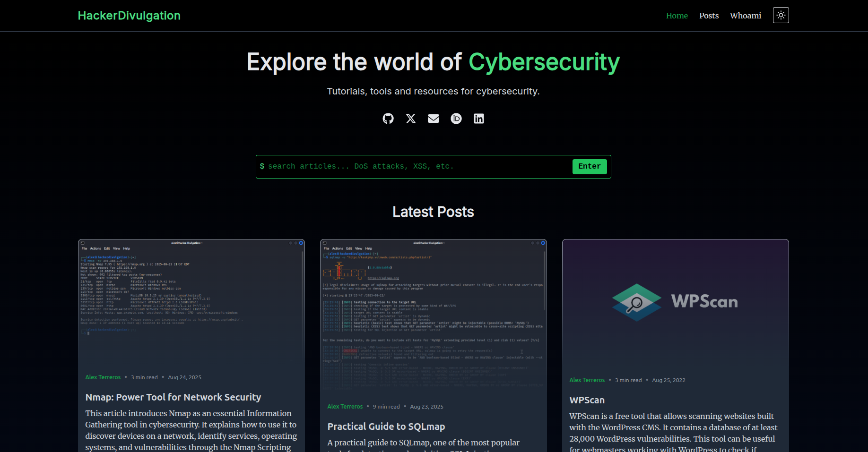
Task: Open the WPScan logo thumbnail
Action: click(x=675, y=302)
